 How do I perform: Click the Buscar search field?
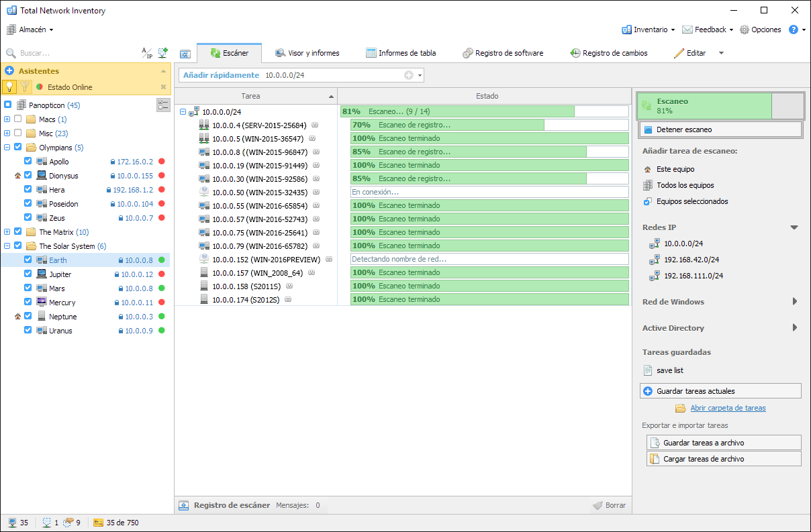(x=74, y=53)
